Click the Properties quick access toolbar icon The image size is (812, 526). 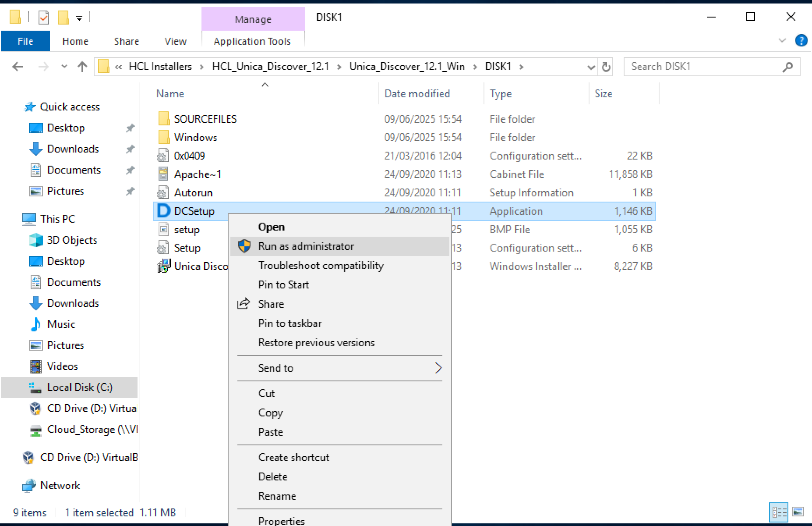coord(44,18)
